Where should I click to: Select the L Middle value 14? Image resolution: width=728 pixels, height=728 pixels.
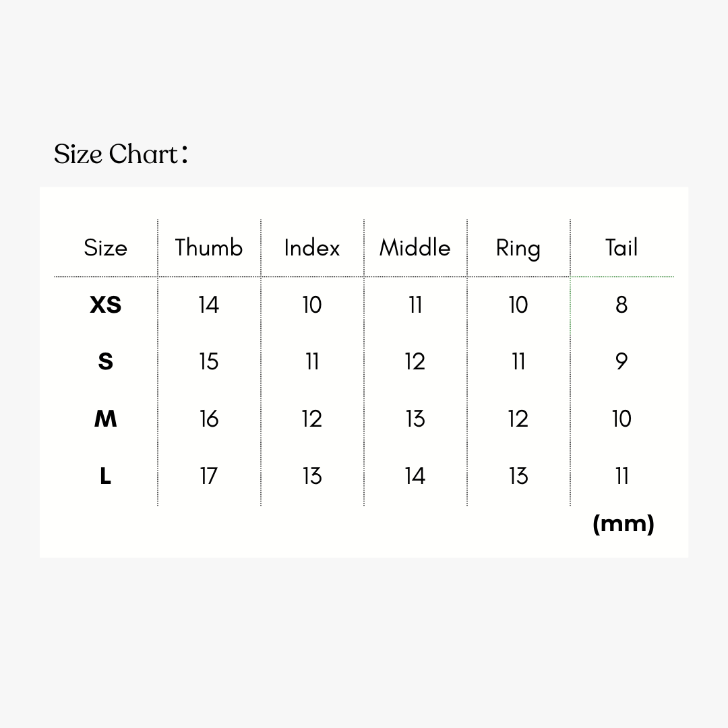tap(415, 477)
